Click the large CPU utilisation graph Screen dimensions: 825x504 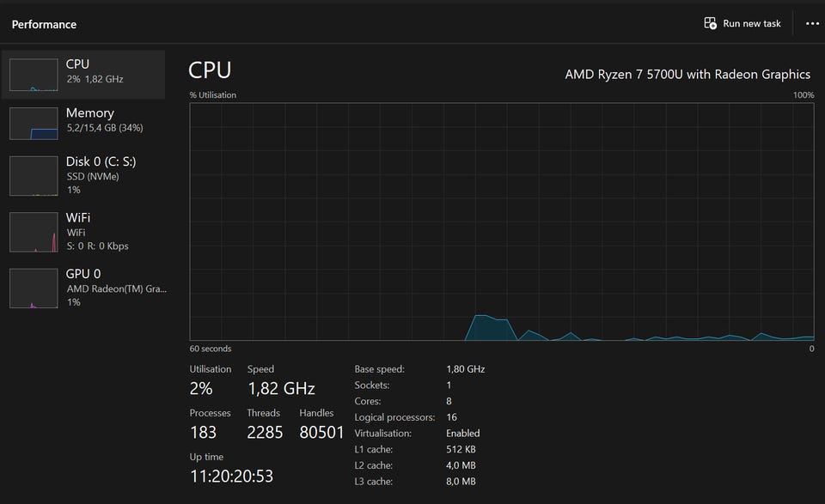coord(501,222)
